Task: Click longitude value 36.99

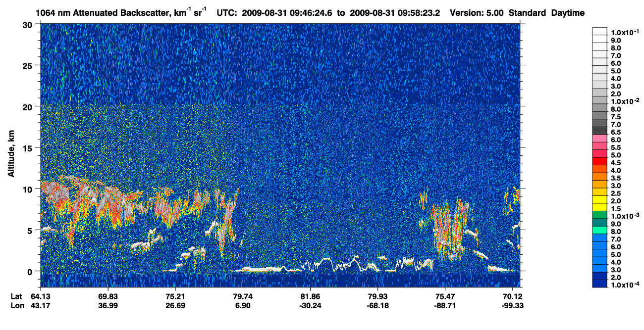Action: (108, 305)
